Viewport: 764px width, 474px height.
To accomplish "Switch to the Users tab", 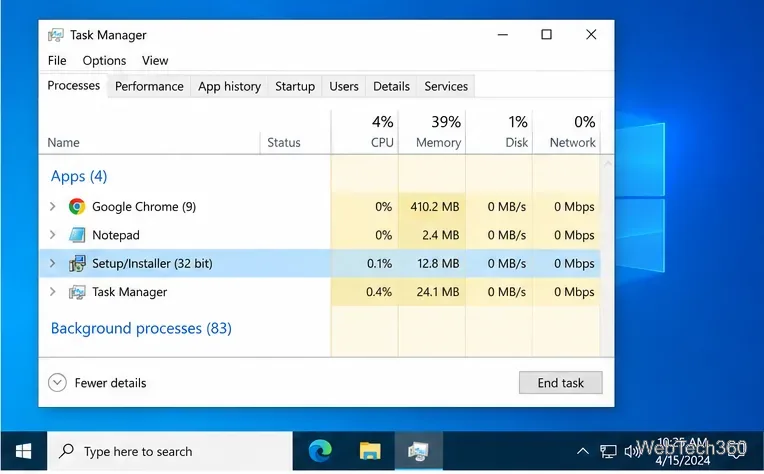I will [344, 86].
